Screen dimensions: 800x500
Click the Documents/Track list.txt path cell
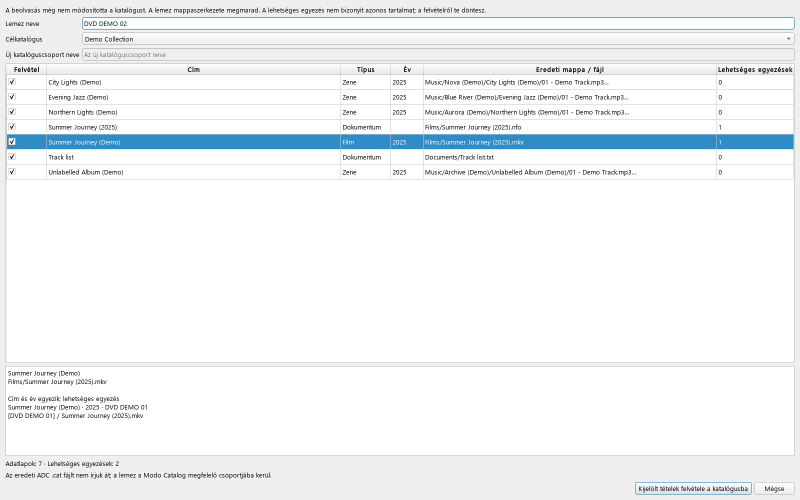(x=569, y=157)
